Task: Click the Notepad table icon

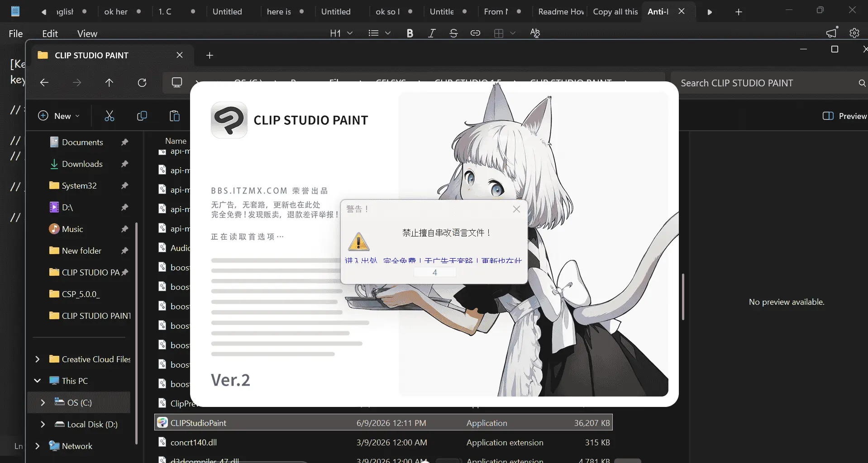Action: (x=499, y=33)
